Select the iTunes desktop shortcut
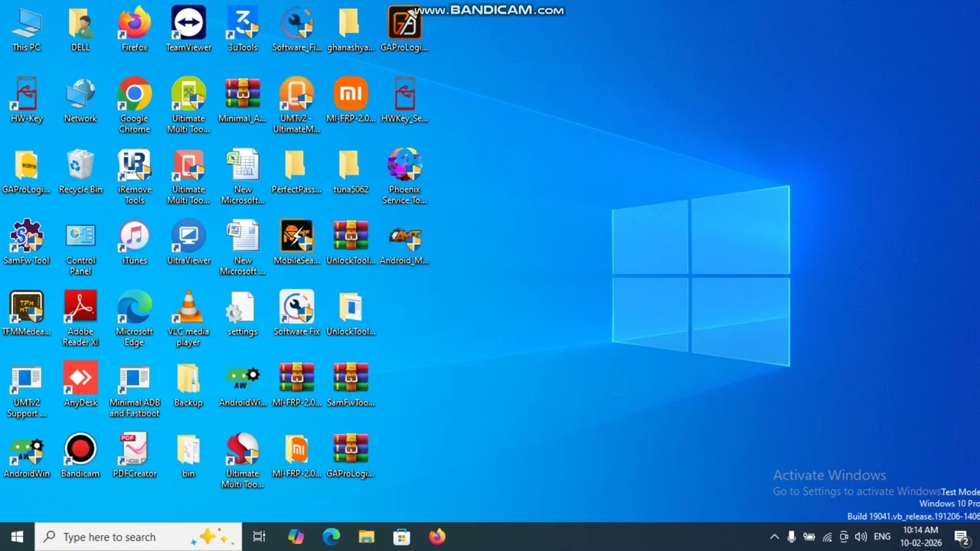The width and height of the screenshot is (980, 551). point(134,243)
